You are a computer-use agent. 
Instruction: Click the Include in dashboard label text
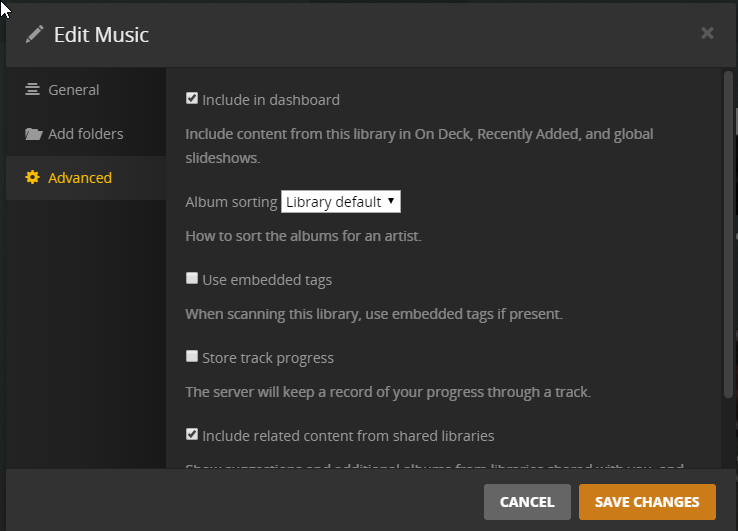click(x=271, y=100)
